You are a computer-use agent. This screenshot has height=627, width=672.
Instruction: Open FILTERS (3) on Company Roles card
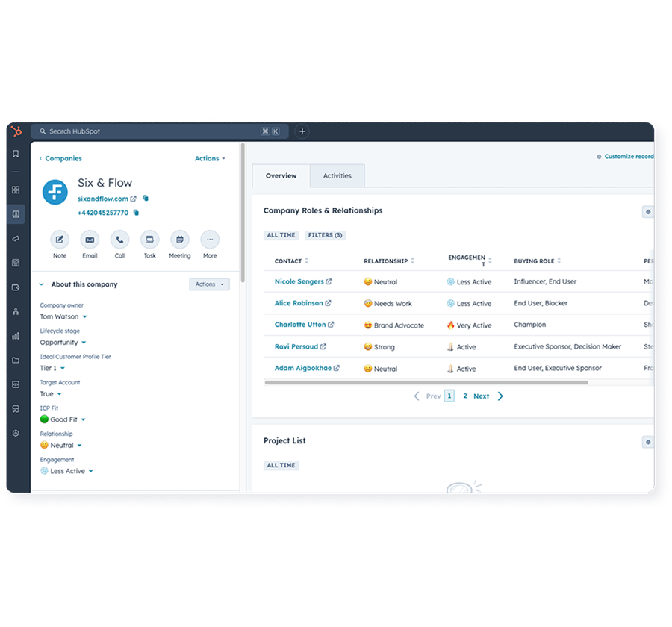tap(326, 235)
